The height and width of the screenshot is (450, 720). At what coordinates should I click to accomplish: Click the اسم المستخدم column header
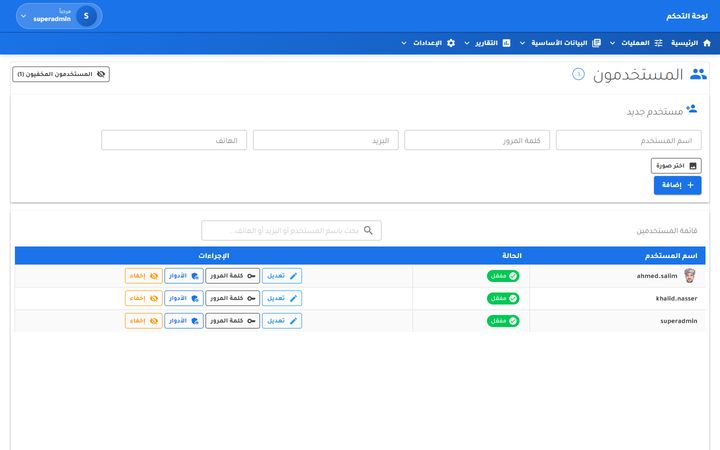[x=671, y=255]
